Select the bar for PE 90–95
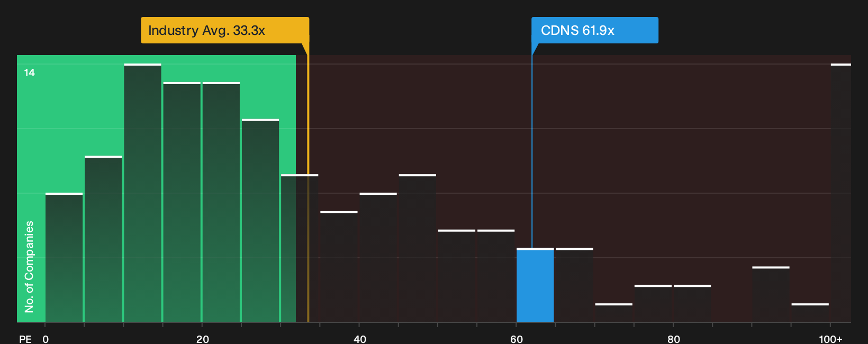 tap(771, 294)
